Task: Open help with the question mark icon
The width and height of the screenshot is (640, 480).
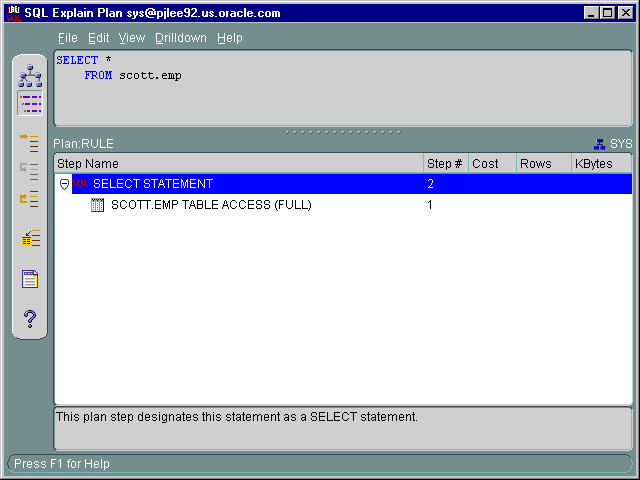Action: pos(30,319)
